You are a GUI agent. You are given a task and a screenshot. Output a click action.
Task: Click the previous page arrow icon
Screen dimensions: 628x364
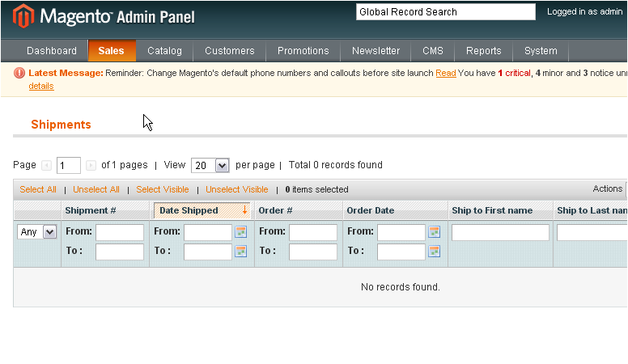click(47, 165)
